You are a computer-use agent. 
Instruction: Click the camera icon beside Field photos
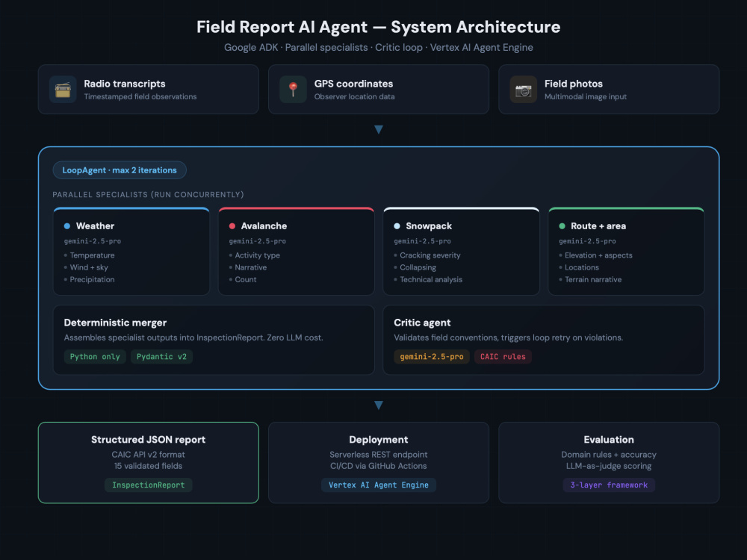coord(523,90)
